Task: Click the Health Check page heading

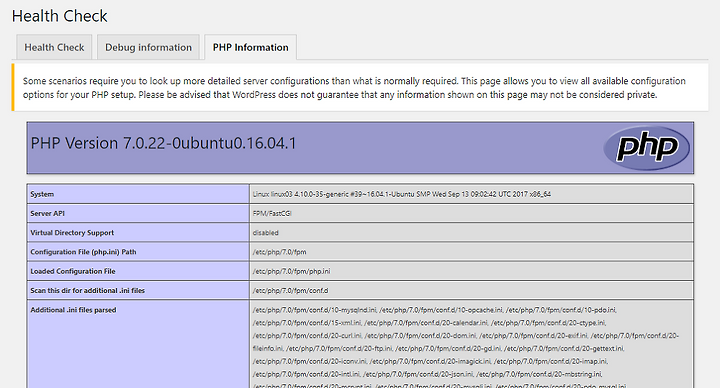Action: click(x=59, y=16)
